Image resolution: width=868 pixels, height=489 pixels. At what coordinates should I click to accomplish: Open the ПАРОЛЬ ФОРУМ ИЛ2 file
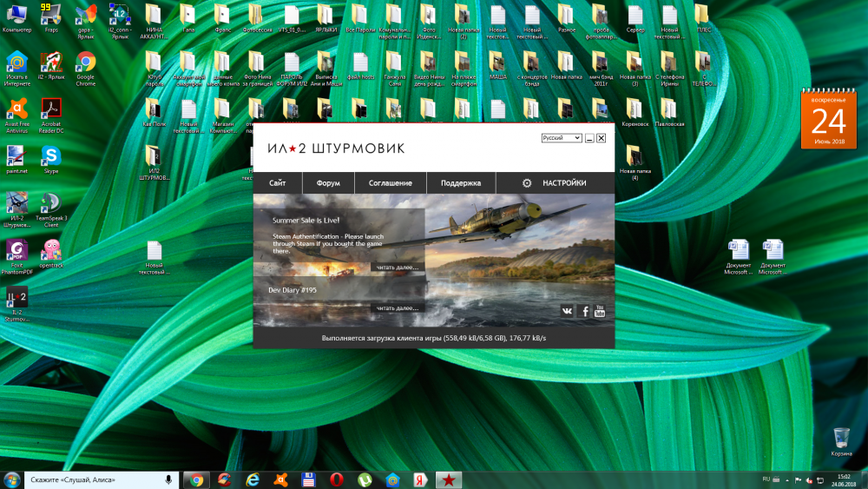pos(292,68)
